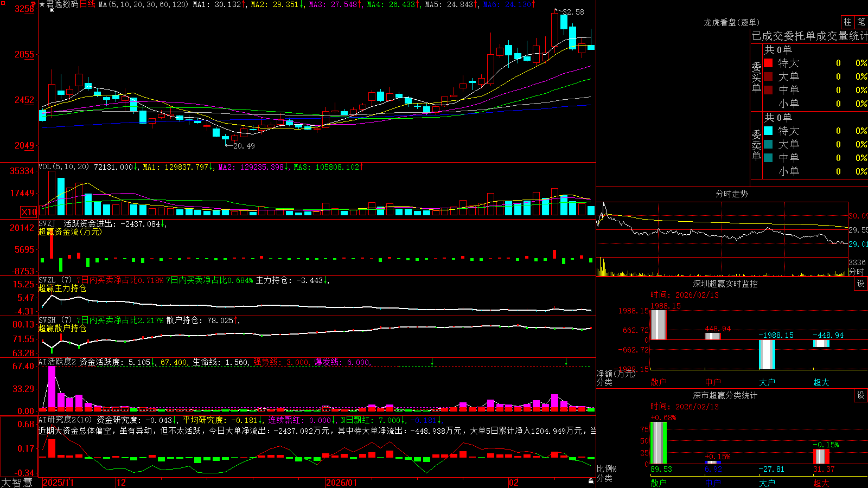Click the 31.37 超大 bar in 分类统计

(821, 457)
